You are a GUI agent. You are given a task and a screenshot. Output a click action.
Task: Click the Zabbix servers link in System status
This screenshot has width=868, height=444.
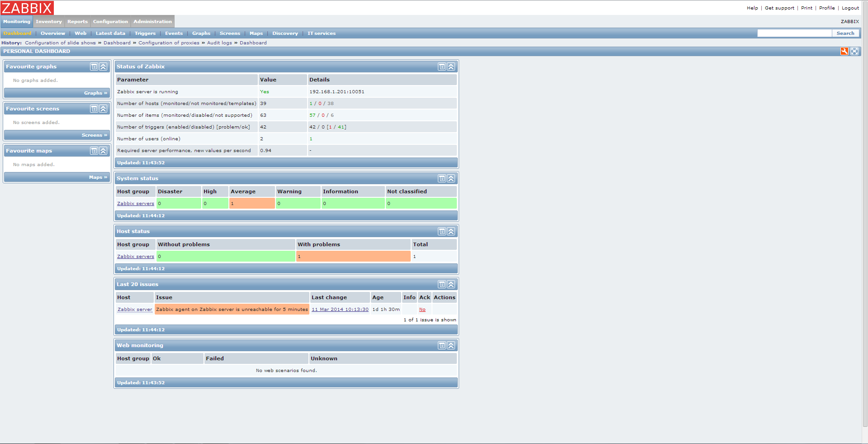tap(135, 204)
